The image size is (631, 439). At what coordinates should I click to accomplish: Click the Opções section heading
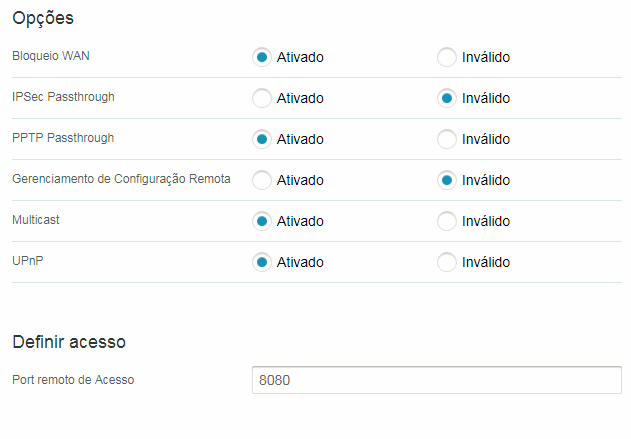[43, 19]
